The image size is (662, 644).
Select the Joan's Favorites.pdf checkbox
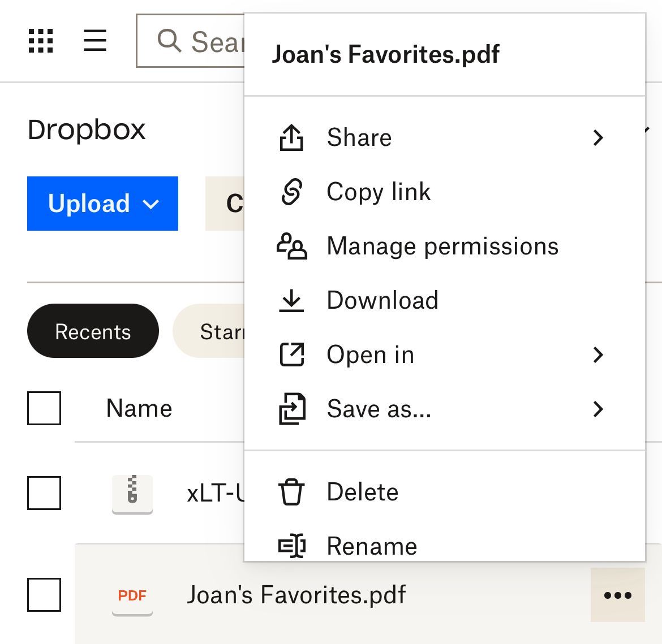[x=44, y=594]
